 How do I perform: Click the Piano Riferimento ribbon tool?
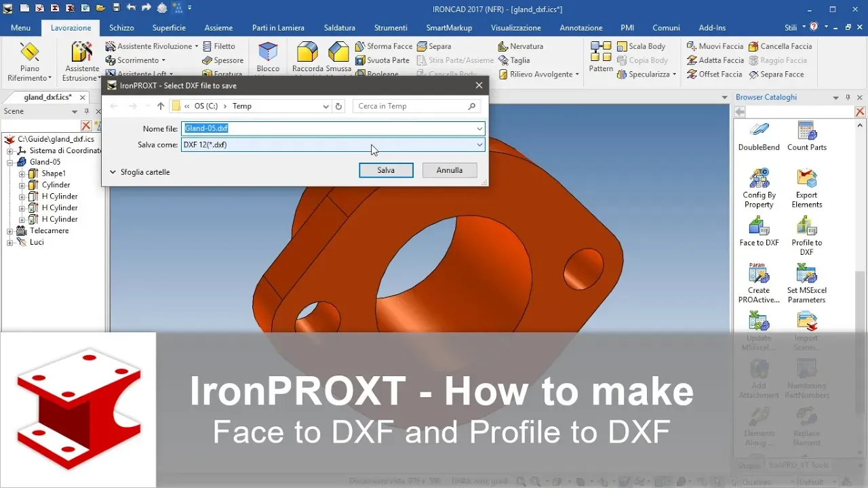click(x=29, y=62)
